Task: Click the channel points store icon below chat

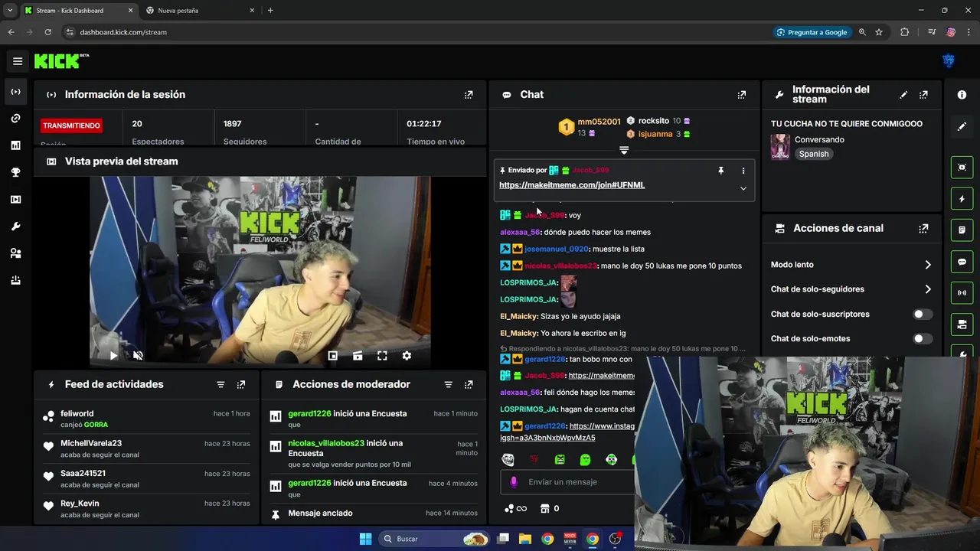Action: (x=545, y=508)
